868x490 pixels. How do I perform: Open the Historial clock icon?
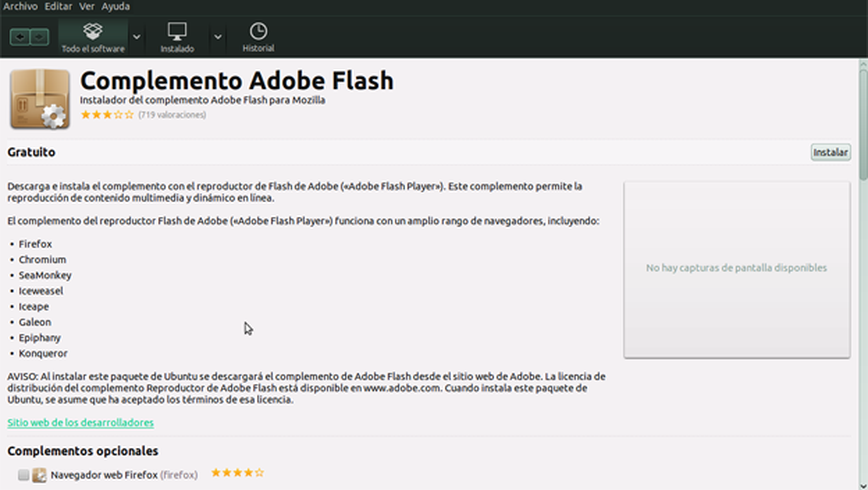pyautogui.click(x=258, y=32)
